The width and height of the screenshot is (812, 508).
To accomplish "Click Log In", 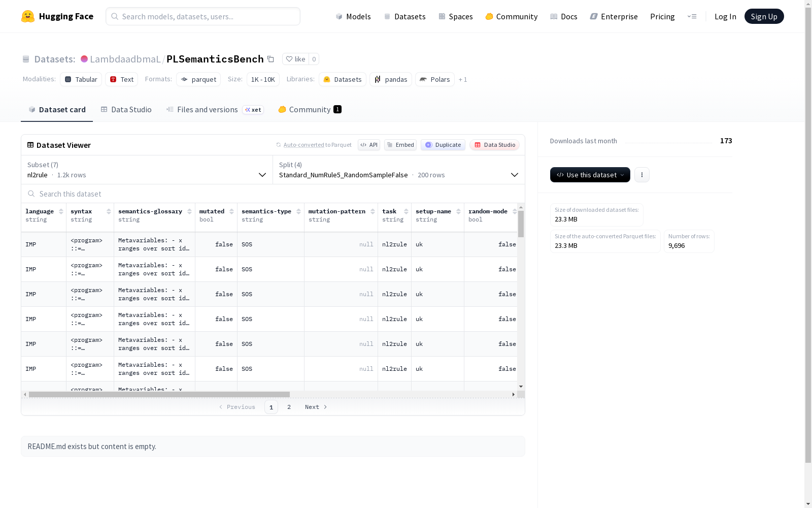I will click(x=725, y=16).
